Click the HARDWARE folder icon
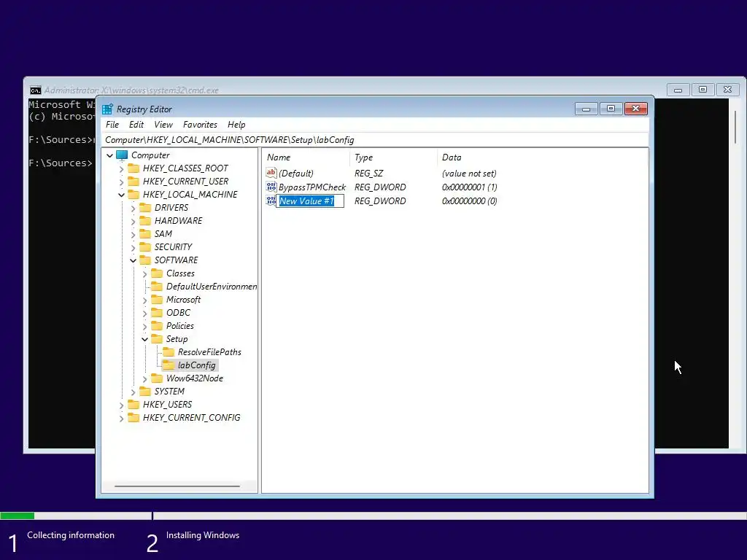Screen dimensions: 747x560 pos(145,220)
